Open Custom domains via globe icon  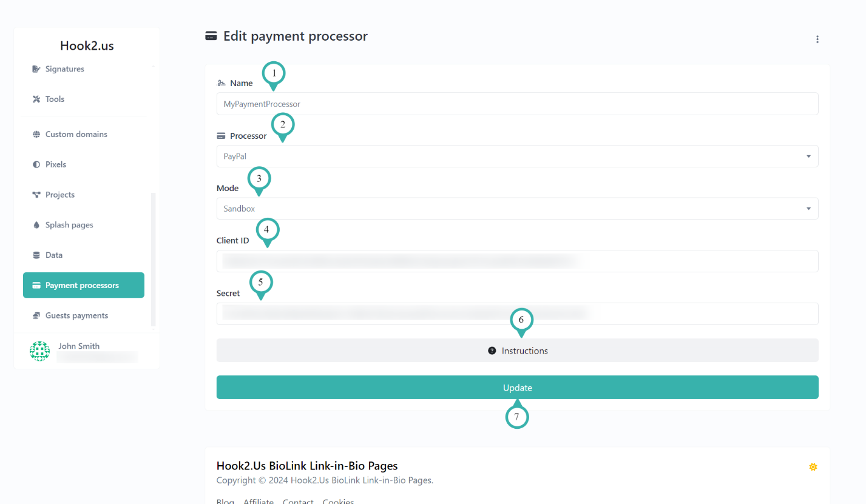click(x=35, y=134)
